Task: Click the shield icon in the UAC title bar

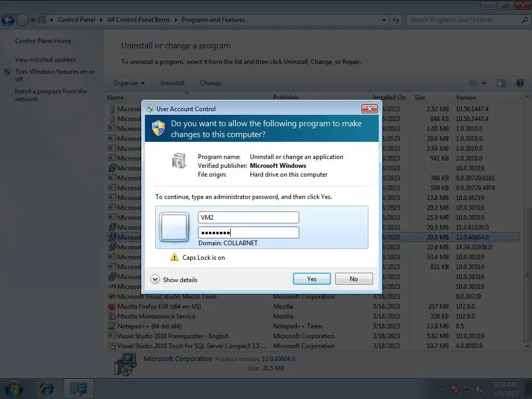Action: click(150, 109)
